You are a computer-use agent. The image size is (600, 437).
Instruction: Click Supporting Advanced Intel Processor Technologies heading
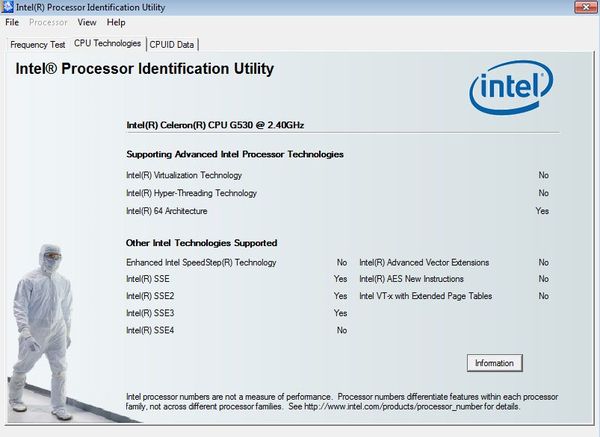tap(235, 154)
